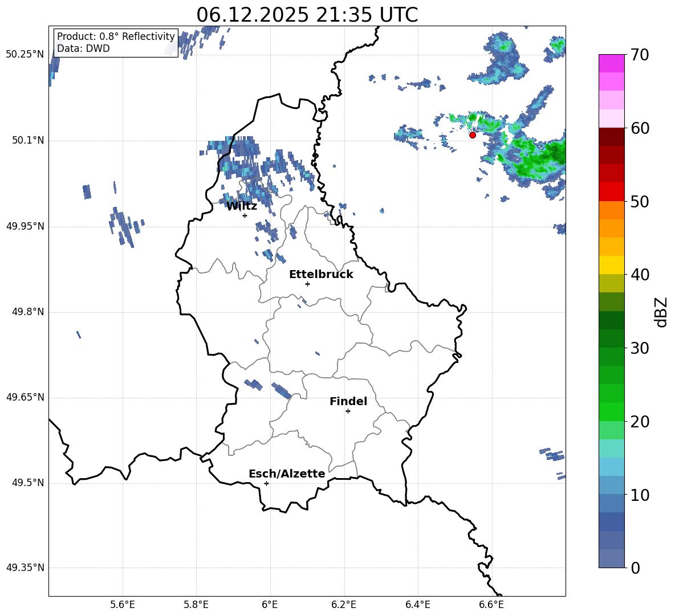Pick the bright green swatch just above 20 dBZ
The width and height of the screenshot is (675, 616).
[611, 412]
